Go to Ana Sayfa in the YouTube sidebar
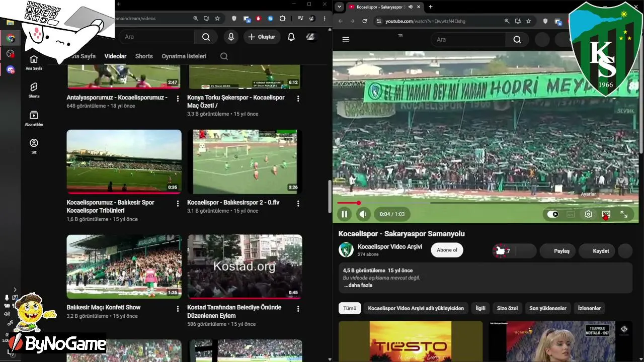This screenshot has height=362, width=644. [x=34, y=62]
